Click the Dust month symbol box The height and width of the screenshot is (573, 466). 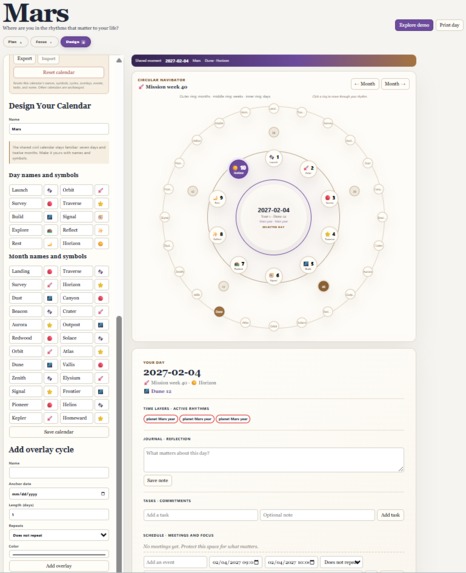50,298
